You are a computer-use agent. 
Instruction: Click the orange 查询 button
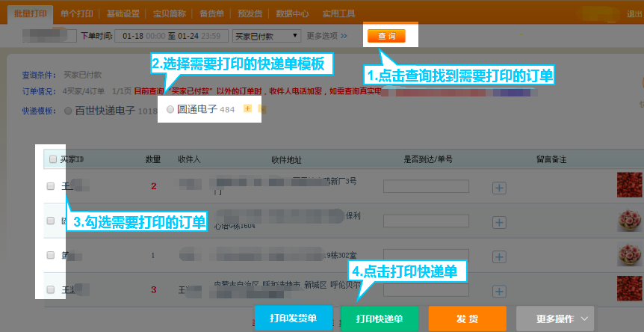click(386, 36)
